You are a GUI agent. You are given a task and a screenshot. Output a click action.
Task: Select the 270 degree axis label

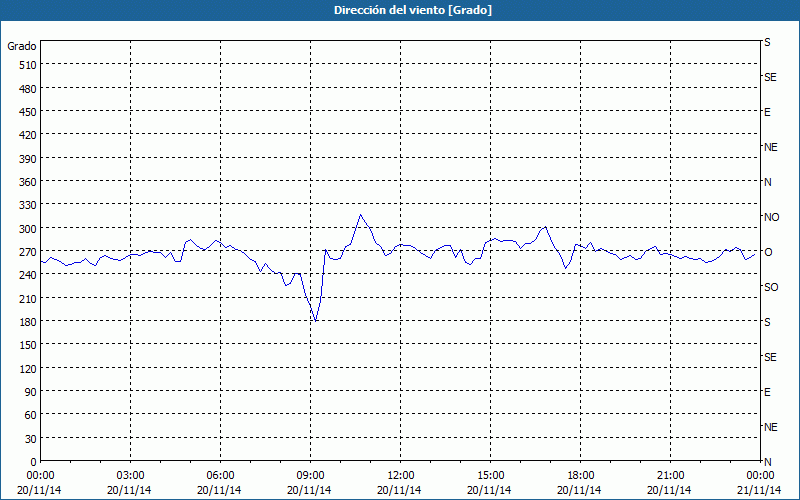coord(29,252)
